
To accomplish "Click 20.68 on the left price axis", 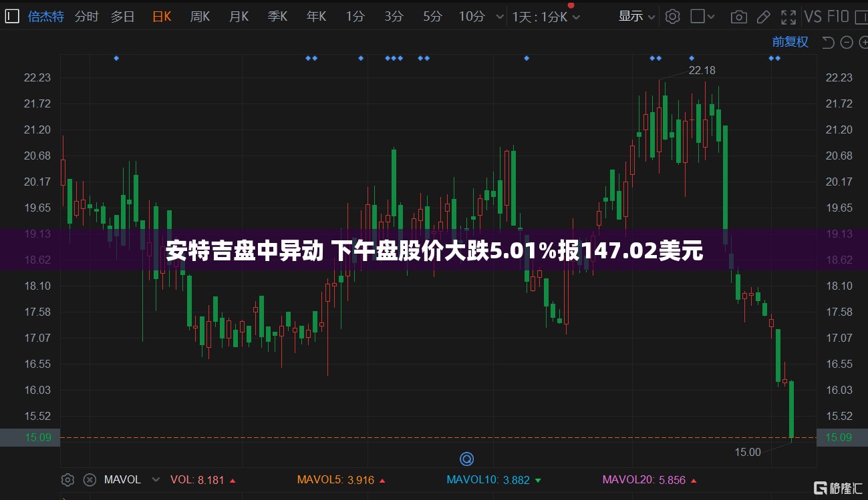I will [x=37, y=156].
